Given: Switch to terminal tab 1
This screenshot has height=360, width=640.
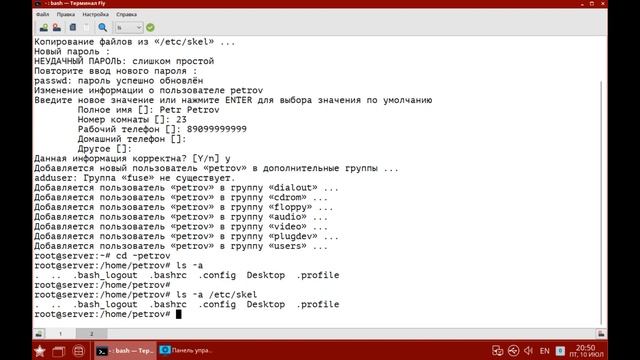Looking at the screenshot, I should pos(60,333).
